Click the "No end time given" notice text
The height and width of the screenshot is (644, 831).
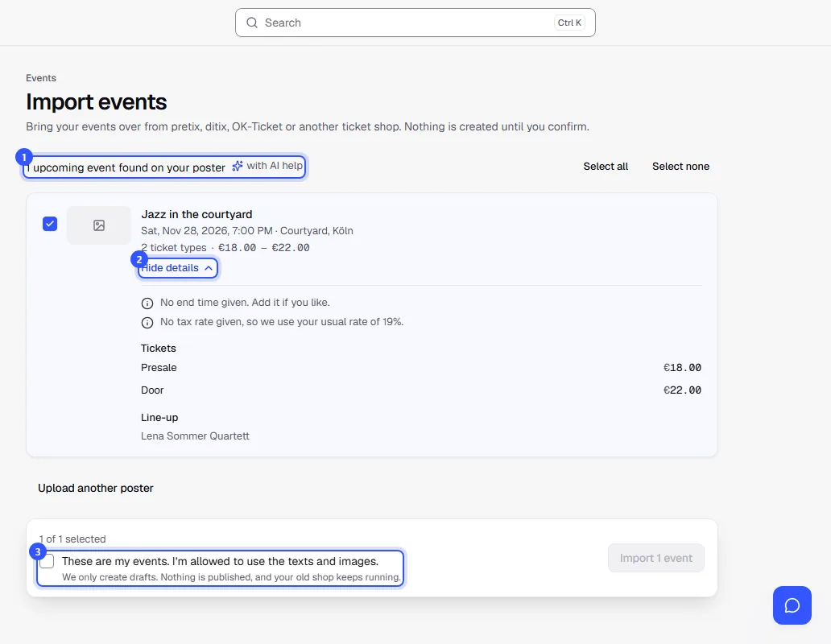click(245, 303)
